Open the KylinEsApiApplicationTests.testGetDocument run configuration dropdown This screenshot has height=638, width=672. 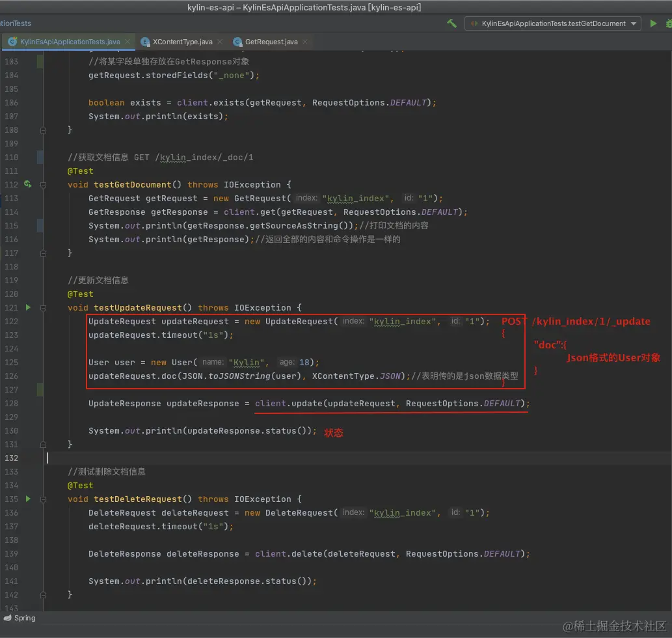[553, 23]
